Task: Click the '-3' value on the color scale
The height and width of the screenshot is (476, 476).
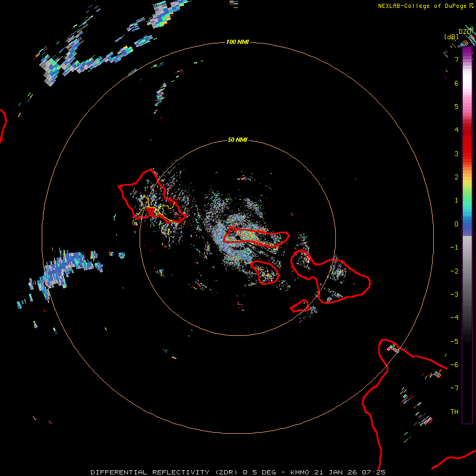Action: 454,295
